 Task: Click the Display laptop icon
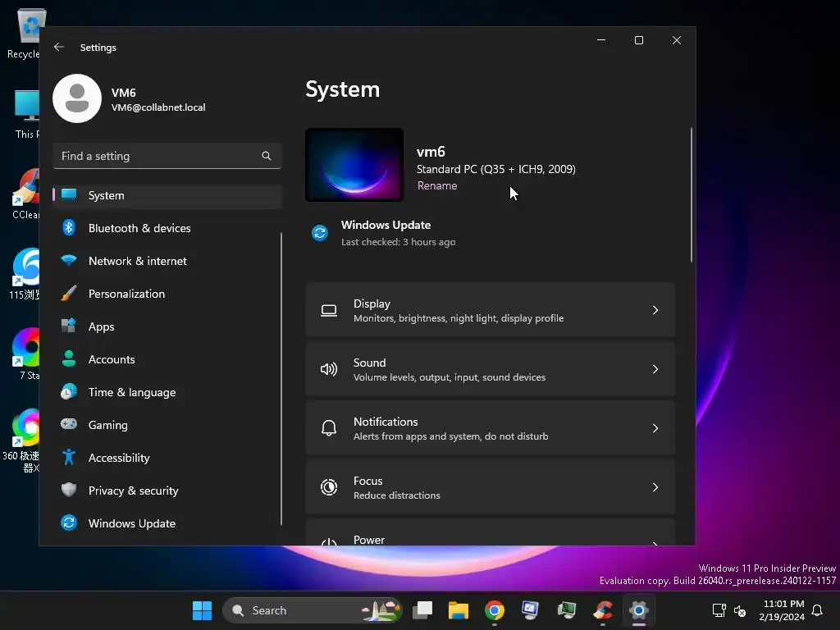(329, 311)
